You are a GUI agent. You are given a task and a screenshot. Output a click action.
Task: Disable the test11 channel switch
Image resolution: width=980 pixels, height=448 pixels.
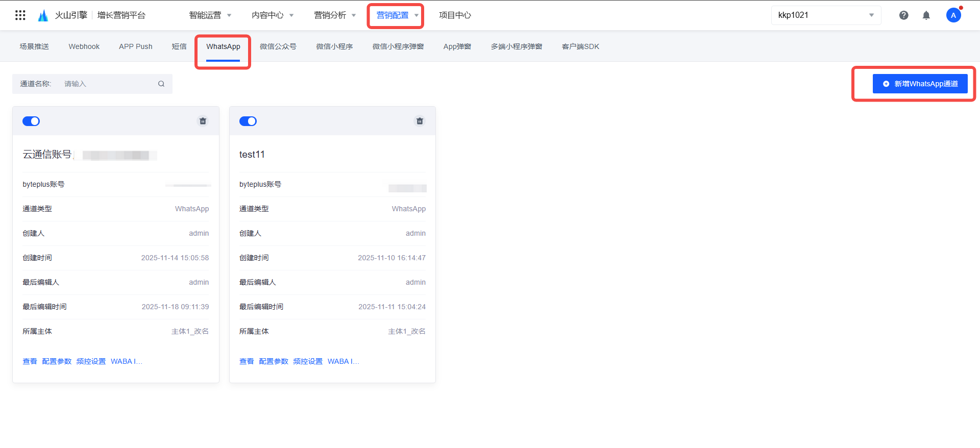[248, 121]
